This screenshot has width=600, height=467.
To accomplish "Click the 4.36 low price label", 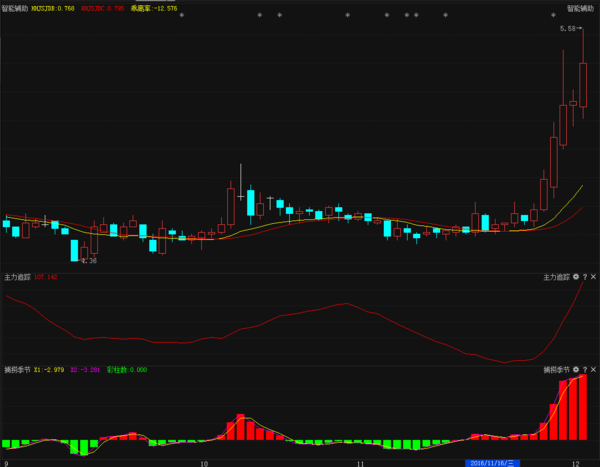I will 89,261.
